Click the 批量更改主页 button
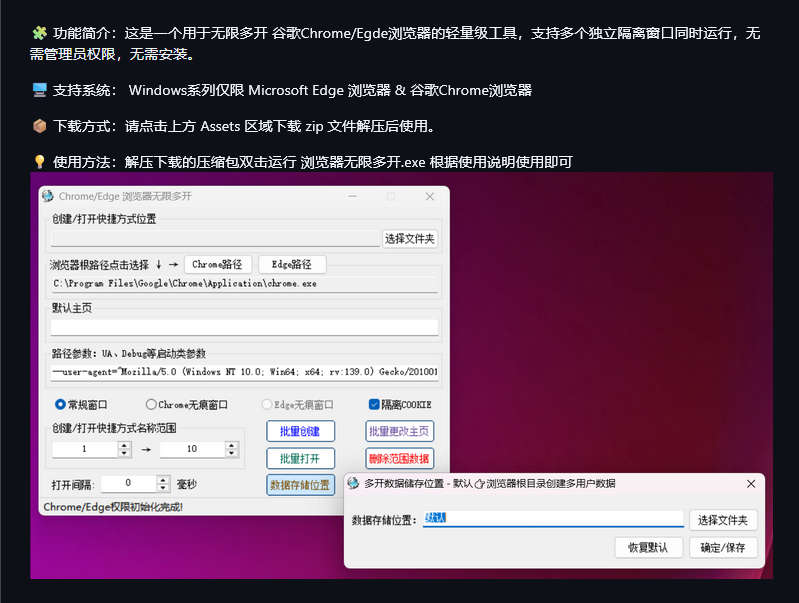This screenshot has height=603, width=799. coord(400,431)
